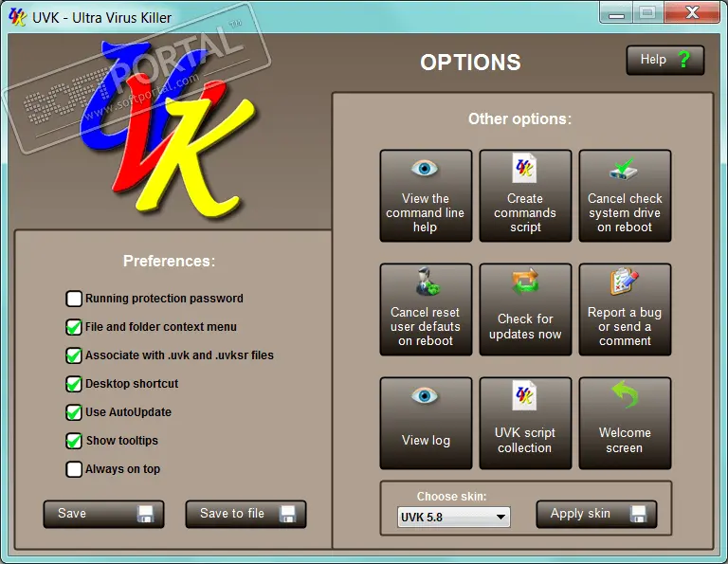Open UVK script collection
This screenshot has height=564, width=728.
pyautogui.click(x=525, y=424)
